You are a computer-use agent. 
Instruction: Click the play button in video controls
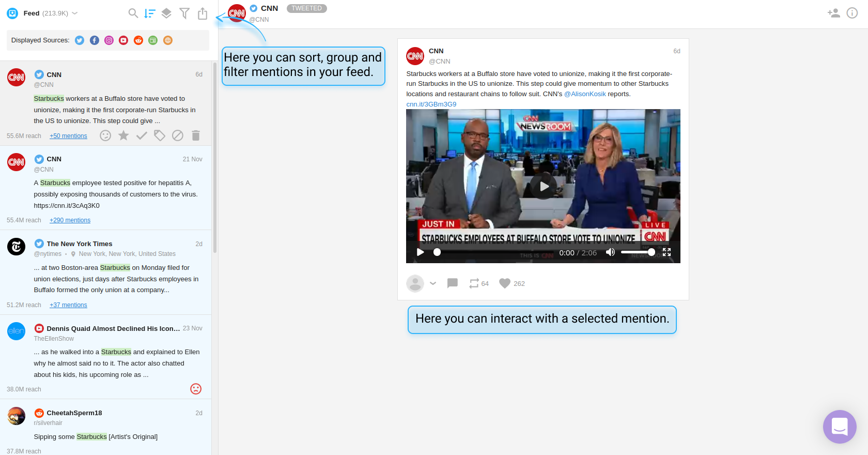click(421, 252)
